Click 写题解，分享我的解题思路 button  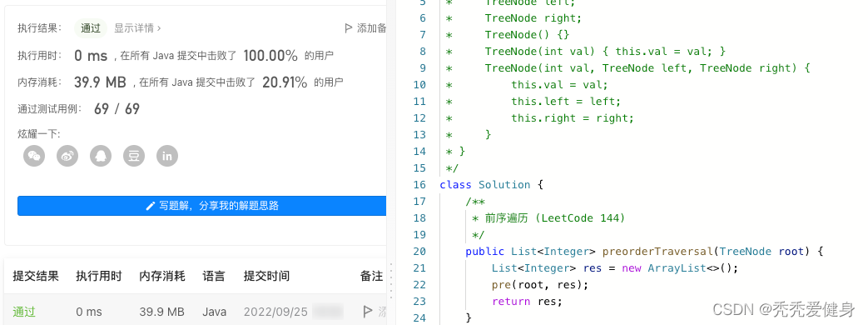coord(201,206)
